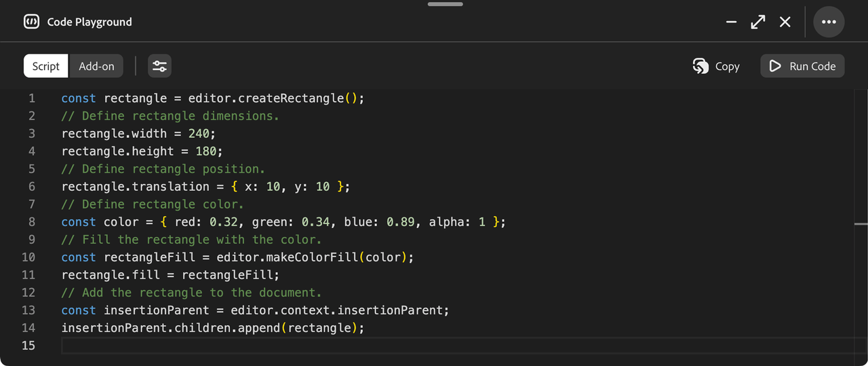Click the Code Playground logo icon
The height and width of the screenshot is (366, 868).
pos(31,22)
